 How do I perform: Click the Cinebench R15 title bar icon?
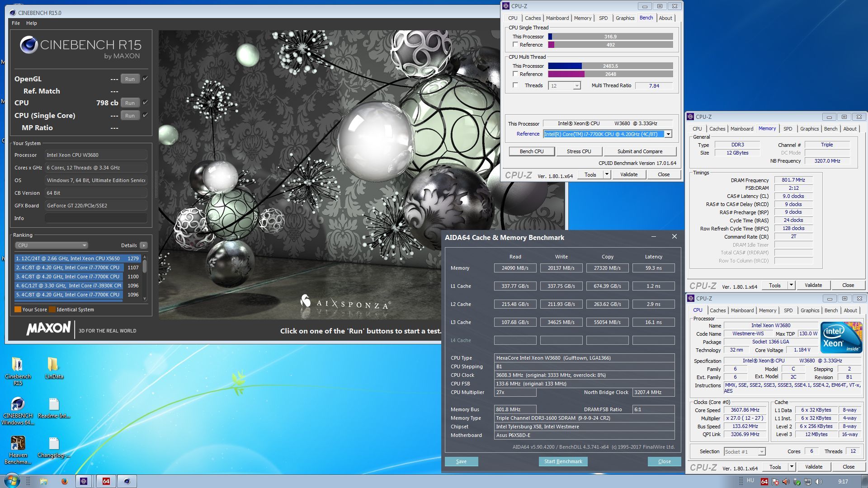(x=13, y=13)
